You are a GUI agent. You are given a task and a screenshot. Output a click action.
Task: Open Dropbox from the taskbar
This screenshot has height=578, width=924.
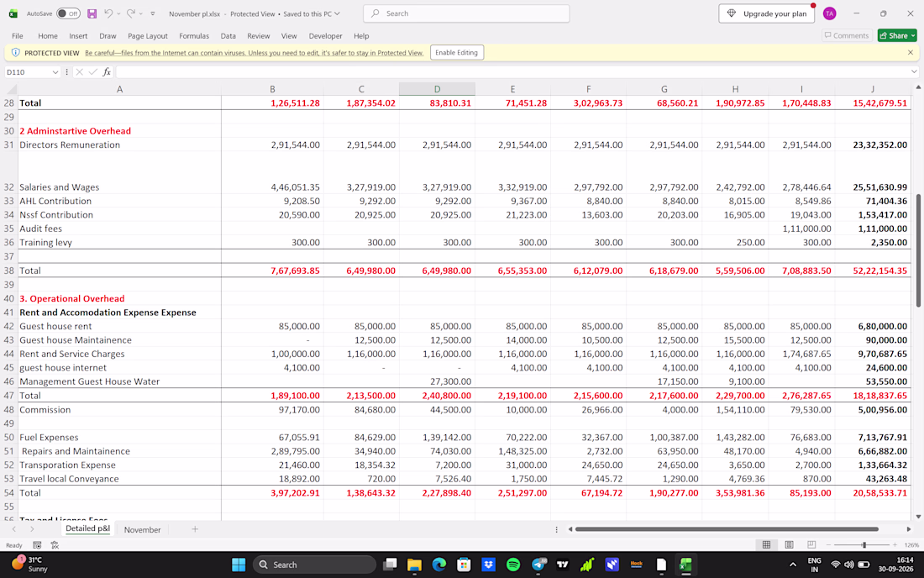pos(489,565)
